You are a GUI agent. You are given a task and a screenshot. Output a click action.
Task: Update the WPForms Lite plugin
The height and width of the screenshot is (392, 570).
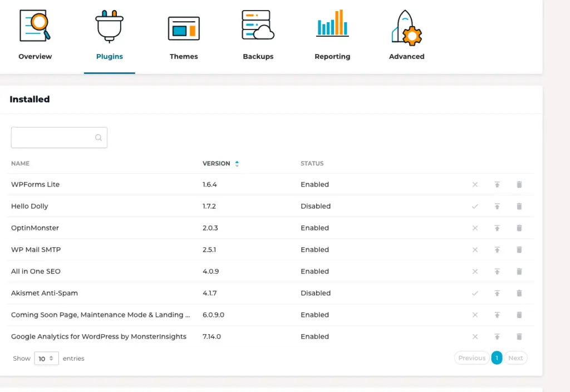(497, 185)
